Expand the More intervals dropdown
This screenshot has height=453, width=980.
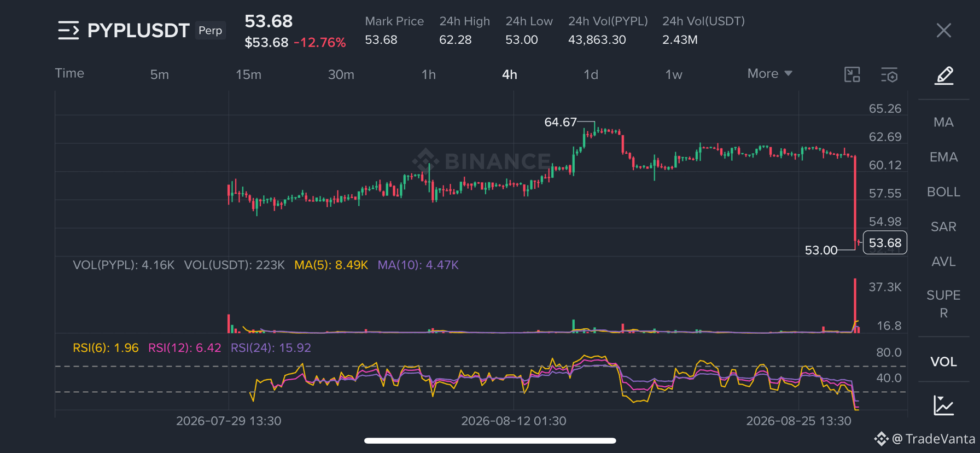pyautogui.click(x=769, y=73)
